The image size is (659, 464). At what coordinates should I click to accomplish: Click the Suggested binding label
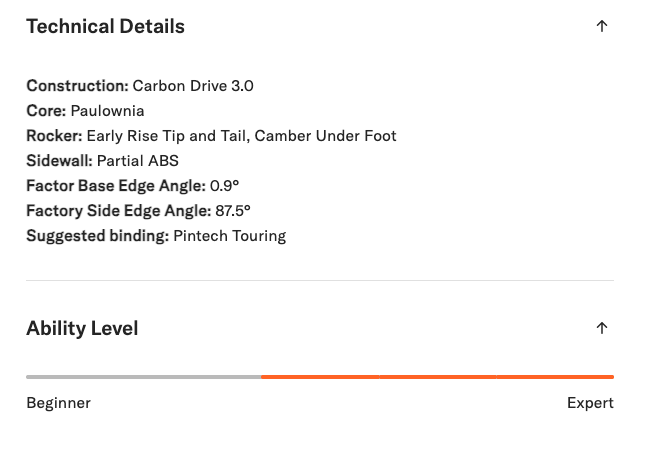point(97,236)
